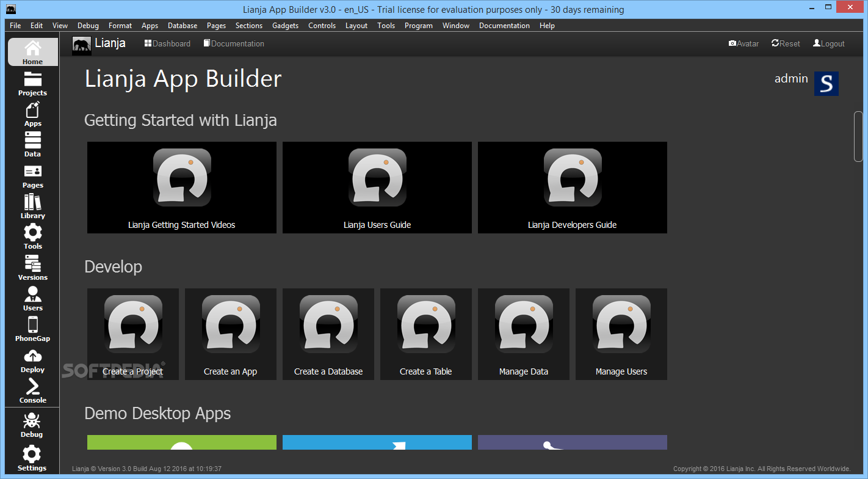Click the 'Demo Desktop Apps' heading
The height and width of the screenshot is (479, 868).
pyautogui.click(x=157, y=414)
